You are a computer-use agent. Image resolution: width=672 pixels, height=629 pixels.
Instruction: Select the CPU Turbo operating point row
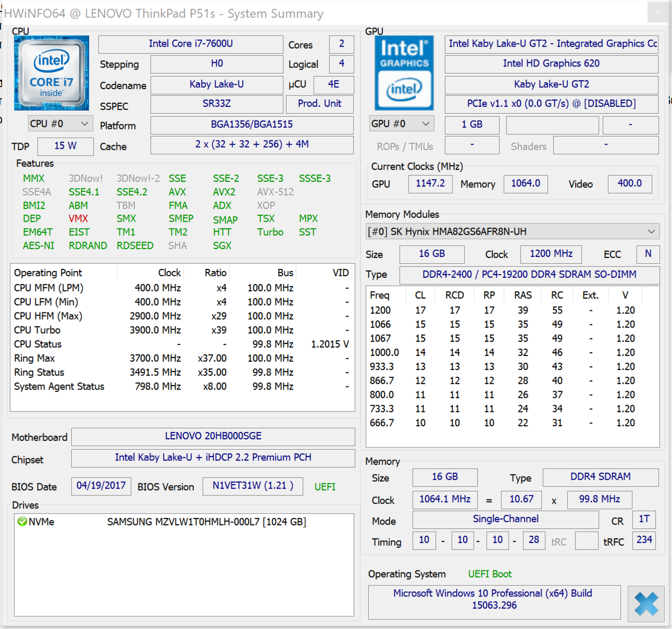pyautogui.click(x=182, y=330)
